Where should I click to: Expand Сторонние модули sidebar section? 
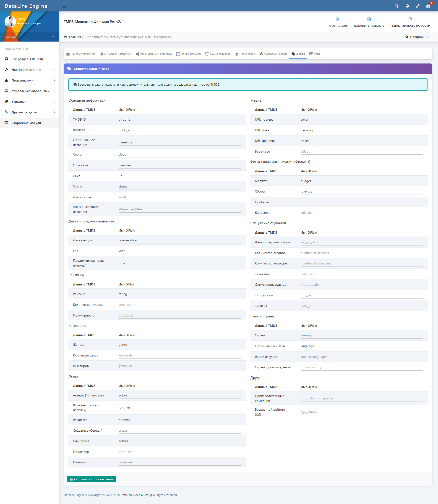[x=29, y=123]
